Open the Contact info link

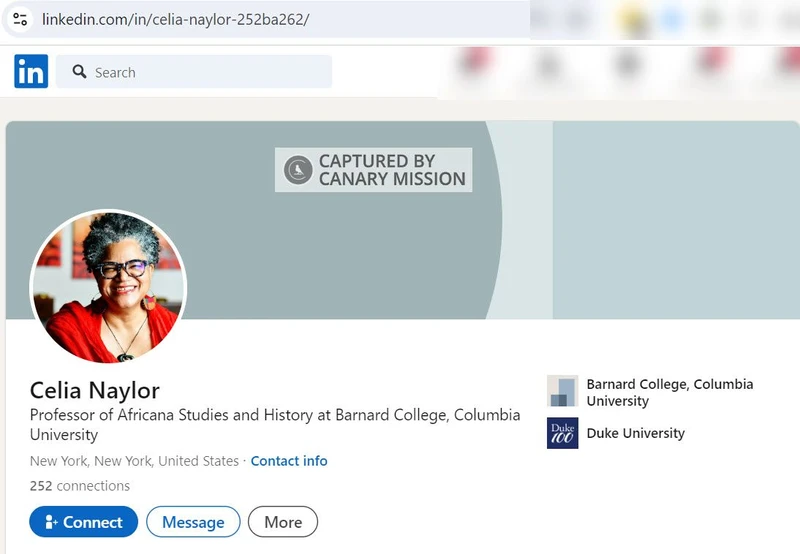click(x=289, y=461)
